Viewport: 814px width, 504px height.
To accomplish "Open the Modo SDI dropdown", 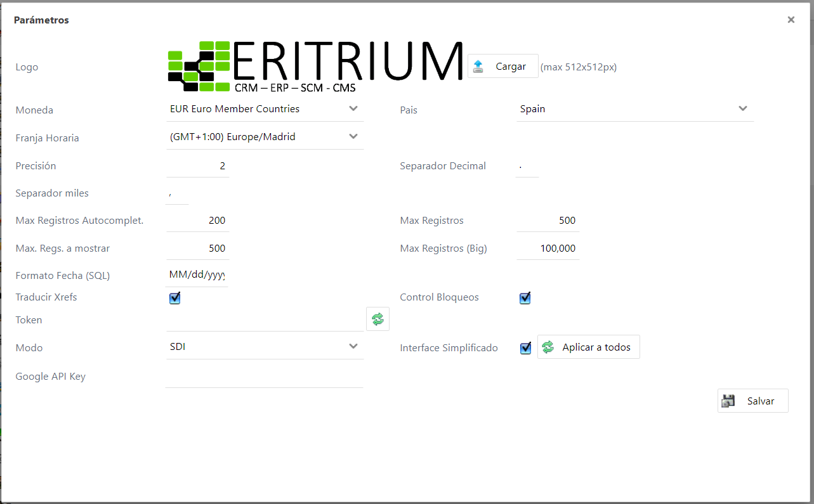I will (265, 347).
